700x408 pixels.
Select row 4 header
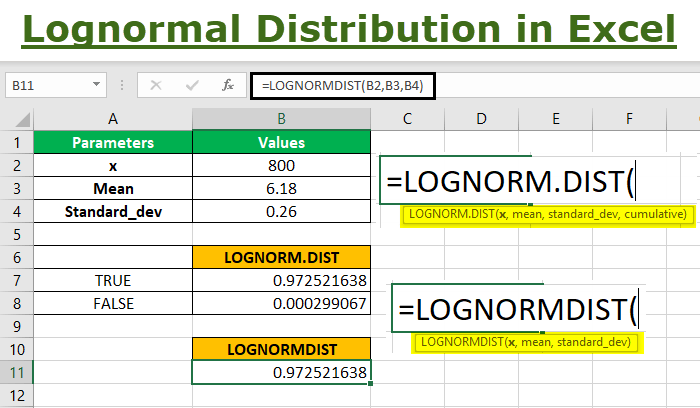click(17, 212)
